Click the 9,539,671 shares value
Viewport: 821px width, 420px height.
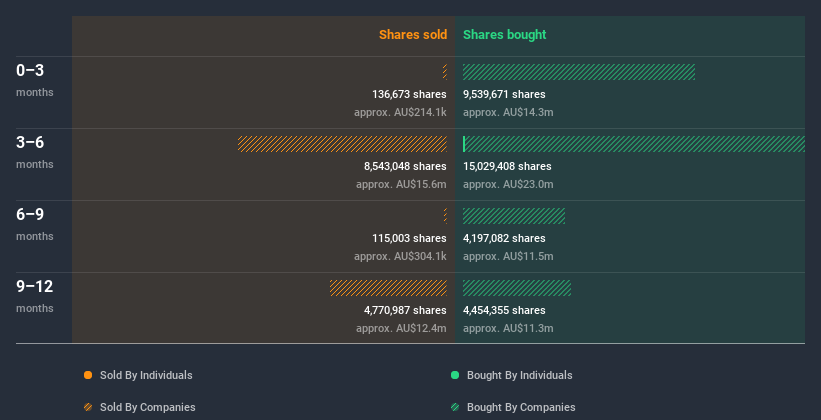tap(504, 94)
